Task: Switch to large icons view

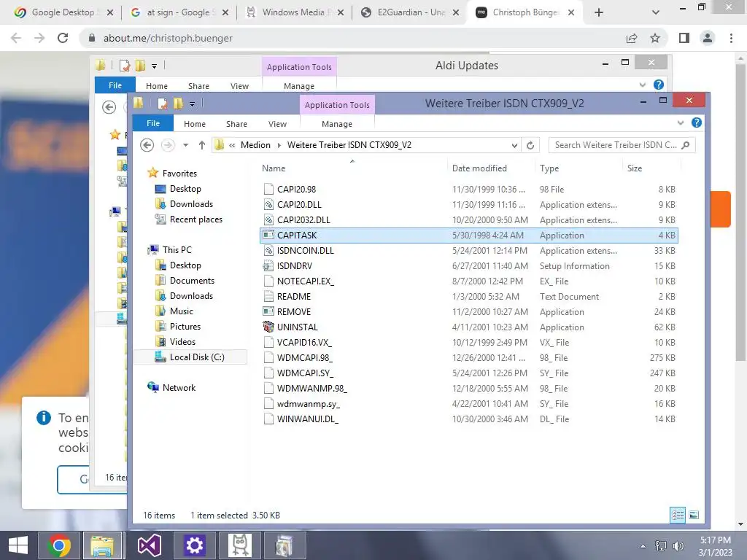Action: click(x=694, y=515)
